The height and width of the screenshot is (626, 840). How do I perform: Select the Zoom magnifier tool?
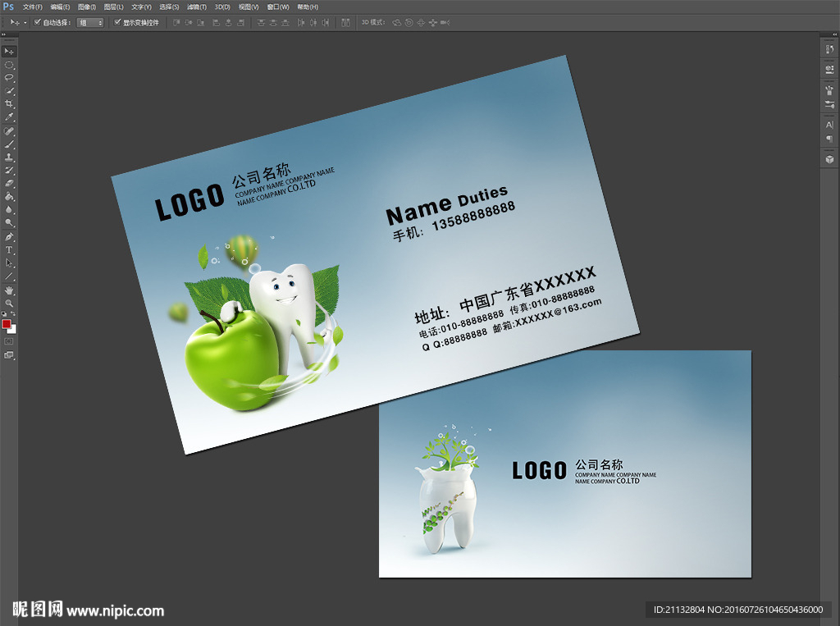[x=9, y=304]
